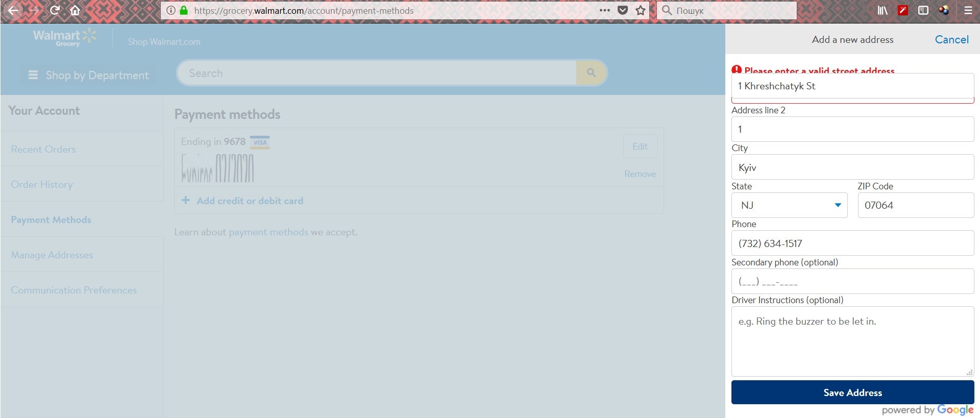Click the street address field with Khreshchatyk
This screenshot has width=980, height=418.
pos(852,86)
